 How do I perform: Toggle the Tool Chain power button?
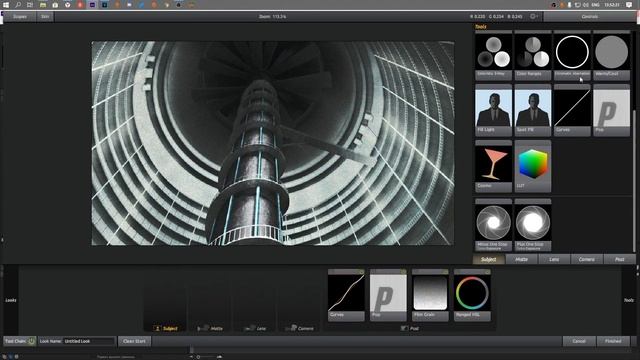(x=31, y=341)
